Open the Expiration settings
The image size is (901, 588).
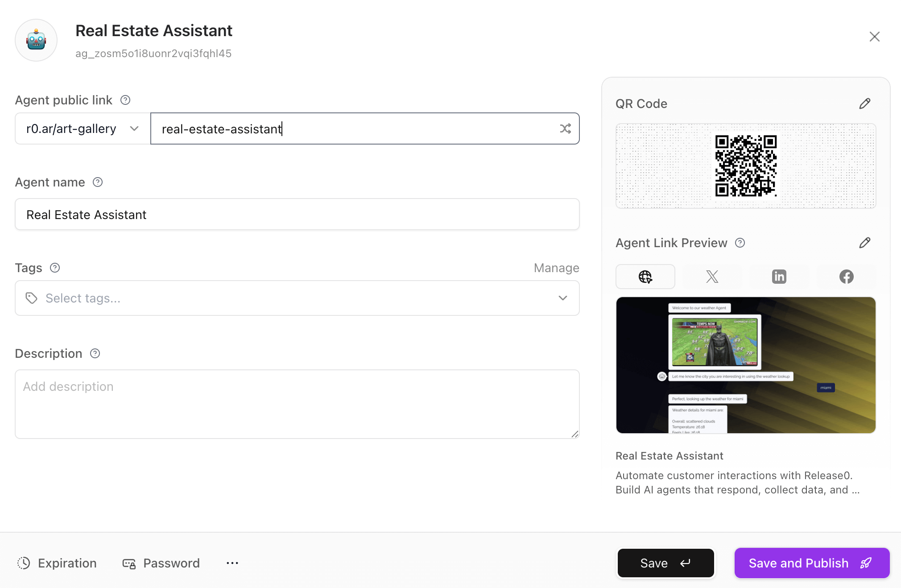click(57, 563)
